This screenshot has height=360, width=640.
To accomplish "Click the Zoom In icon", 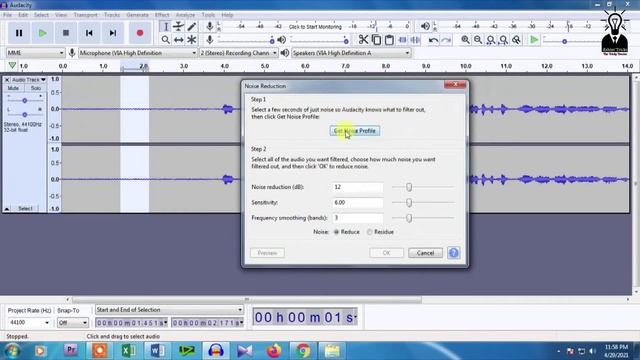I will tap(465, 40).
